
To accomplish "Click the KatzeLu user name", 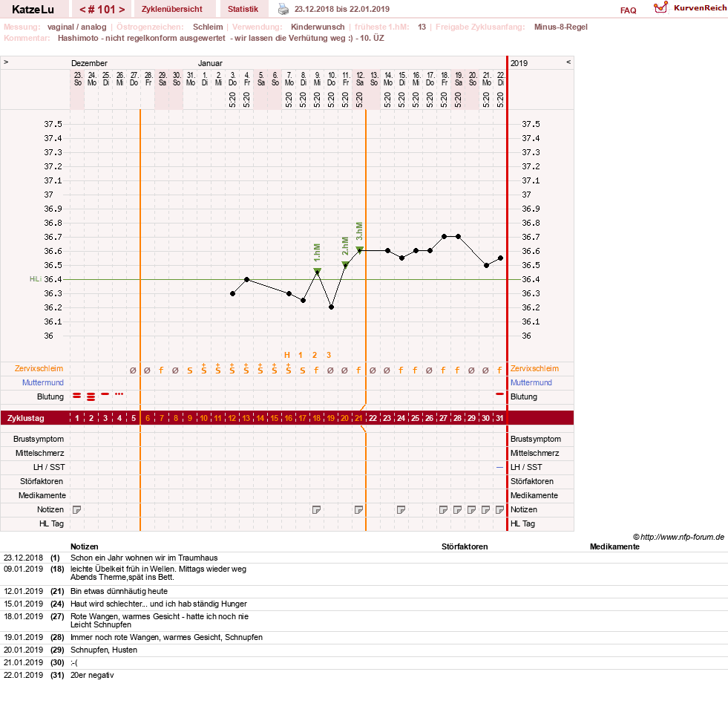I will [x=33, y=10].
